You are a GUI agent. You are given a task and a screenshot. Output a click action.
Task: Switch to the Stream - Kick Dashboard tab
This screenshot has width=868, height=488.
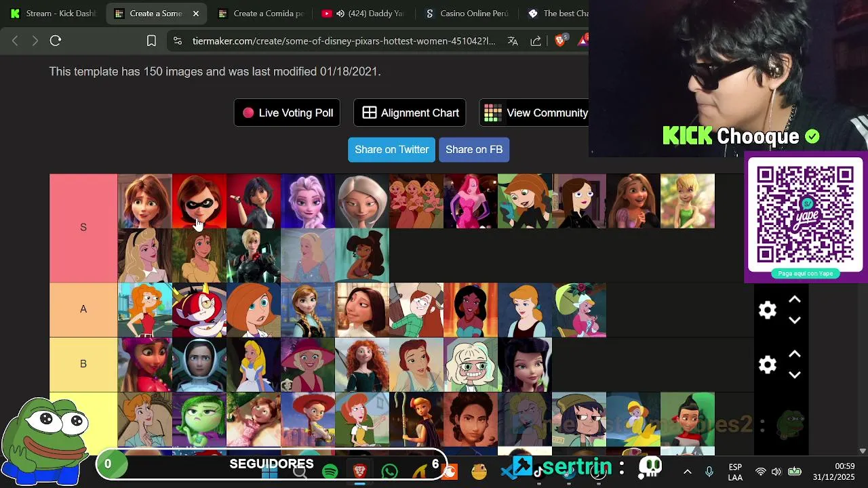click(54, 13)
